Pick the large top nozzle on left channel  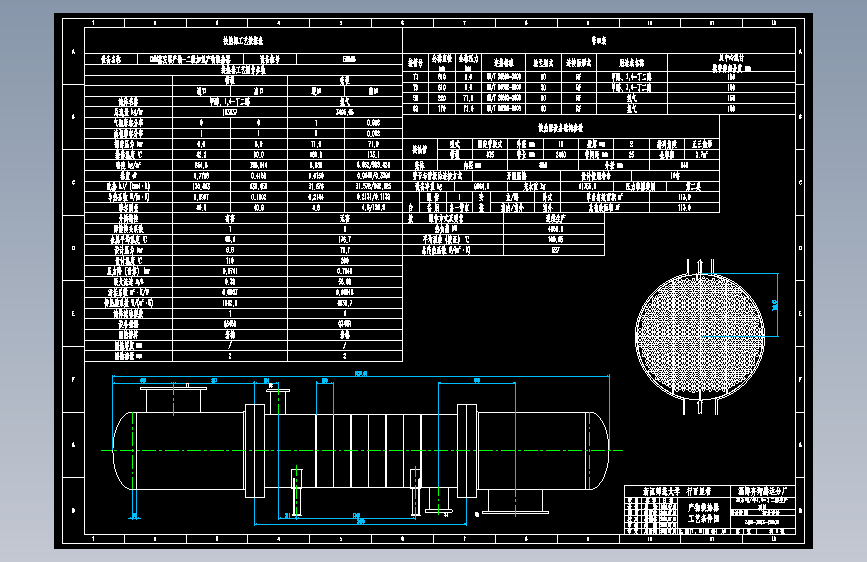click(x=173, y=399)
